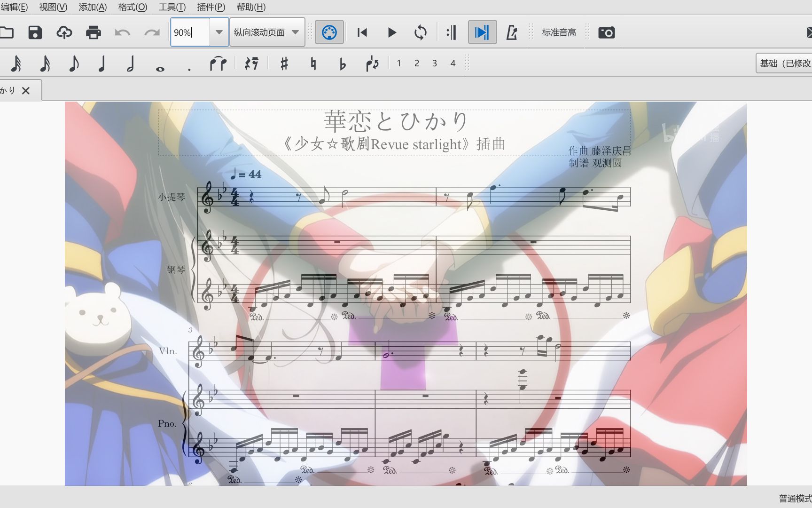The width and height of the screenshot is (812, 508).
Task: Click the 普通模式 status bar text
Action: (x=795, y=498)
